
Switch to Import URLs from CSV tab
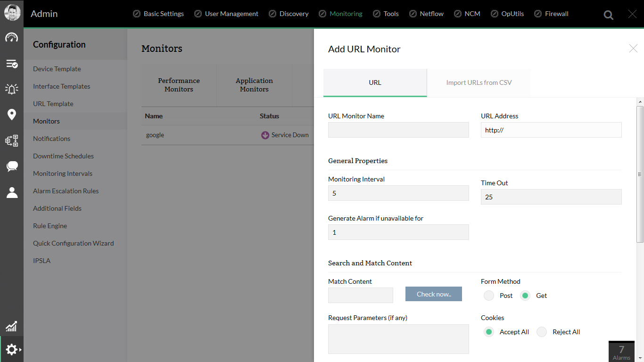click(x=479, y=82)
